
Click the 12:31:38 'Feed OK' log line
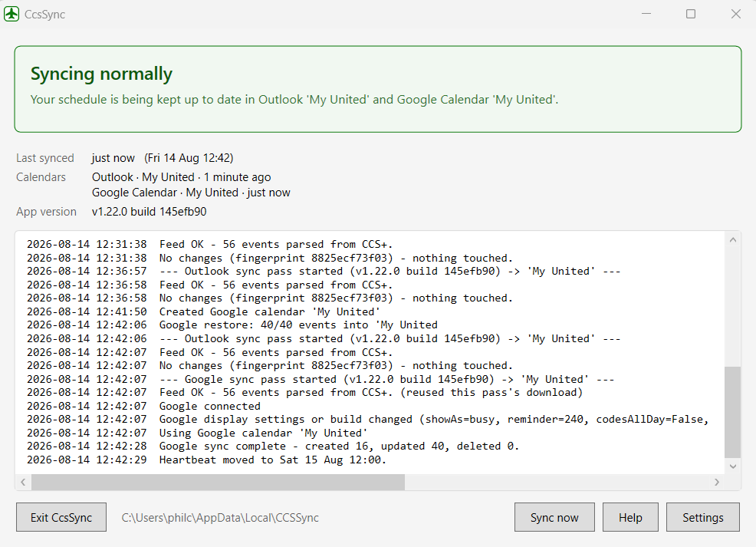pyautogui.click(x=210, y=244)
